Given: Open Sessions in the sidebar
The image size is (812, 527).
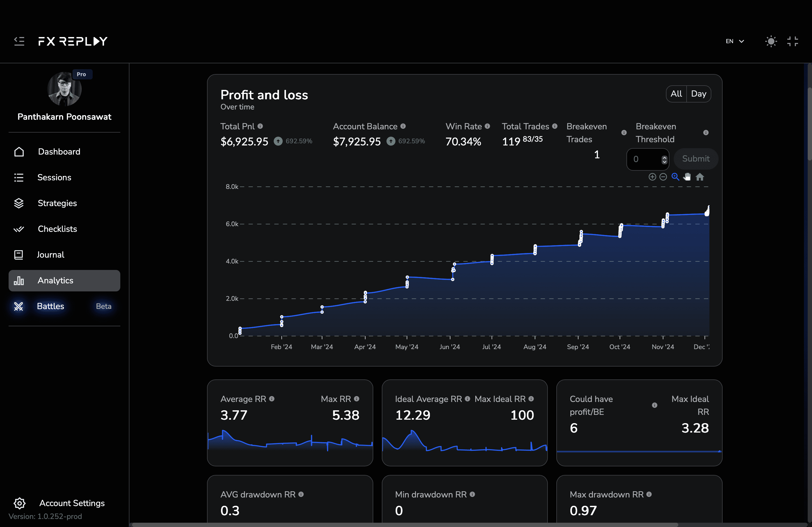Looking at the screenshot, I should [54, 178].
